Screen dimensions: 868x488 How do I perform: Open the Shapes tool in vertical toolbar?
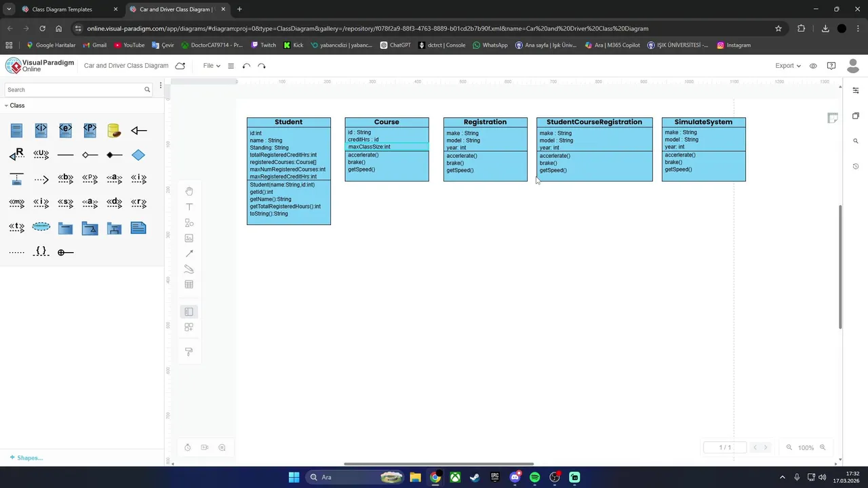pos(189,222)
